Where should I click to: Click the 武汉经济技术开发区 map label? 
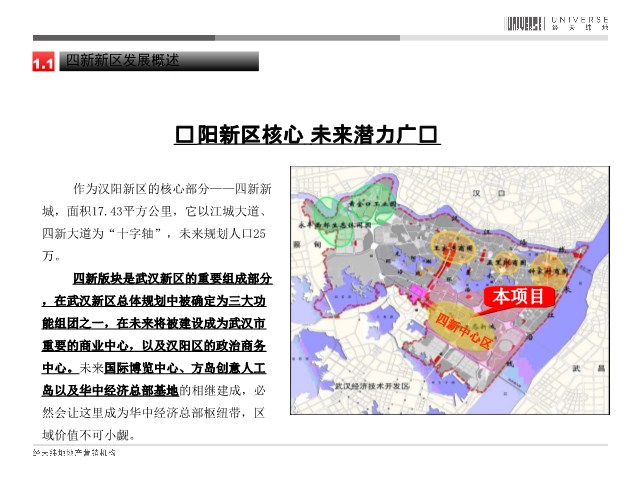372,386
